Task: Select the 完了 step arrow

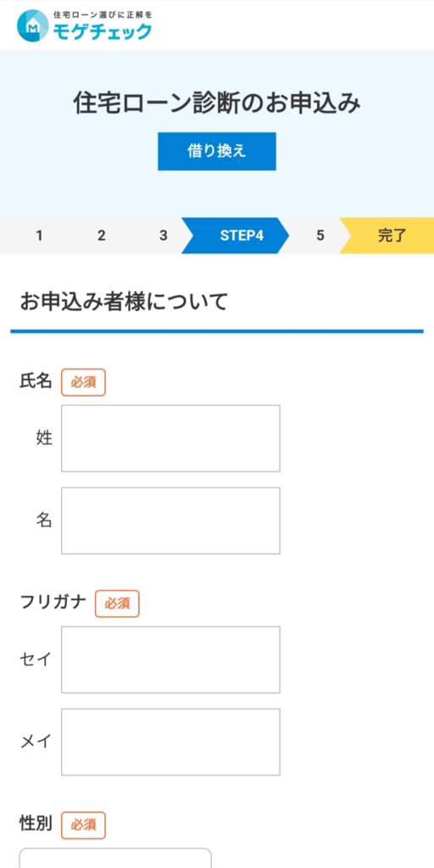Action: pyautogui.click(x=392, y=236)
